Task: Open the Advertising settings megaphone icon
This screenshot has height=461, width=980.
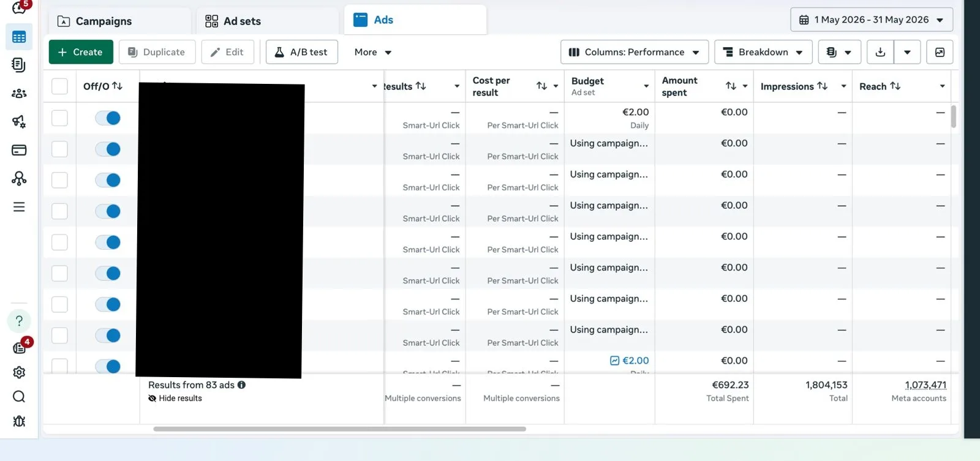Action: click(x=19, y=121)
